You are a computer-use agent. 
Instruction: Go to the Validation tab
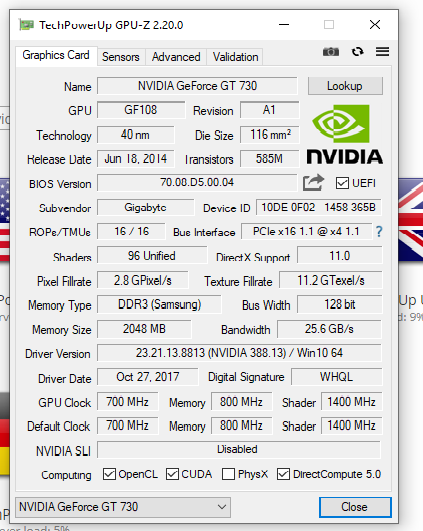click(235, 57)
